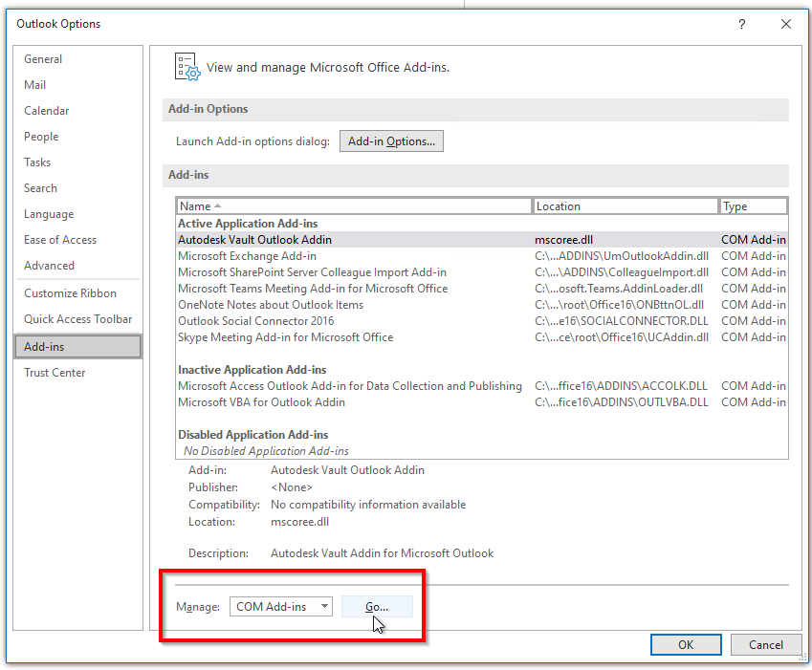Click the SOCIALCONNECTOR.DLL location cell

[622, 321]
